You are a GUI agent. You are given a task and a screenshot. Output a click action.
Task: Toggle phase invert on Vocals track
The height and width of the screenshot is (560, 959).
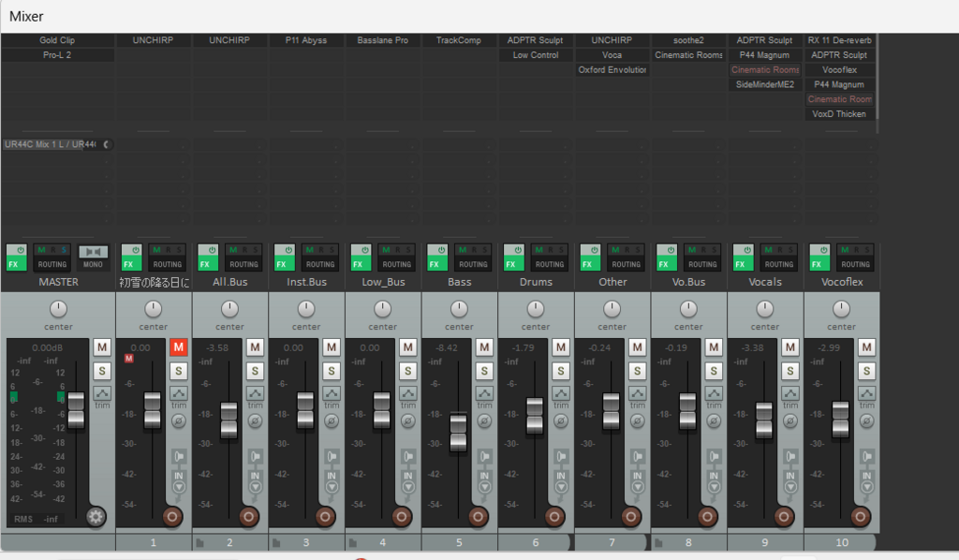790,420
